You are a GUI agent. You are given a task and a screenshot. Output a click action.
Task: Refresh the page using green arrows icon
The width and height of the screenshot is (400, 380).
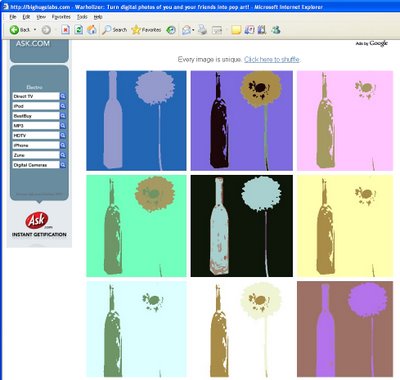(79, 30)
